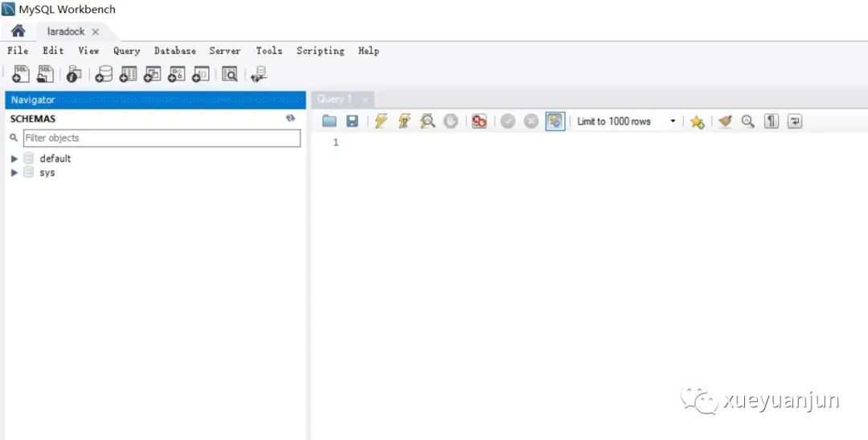Create a new function icon
The width and height of the screenshot is (868, 440).
point(200,74)
